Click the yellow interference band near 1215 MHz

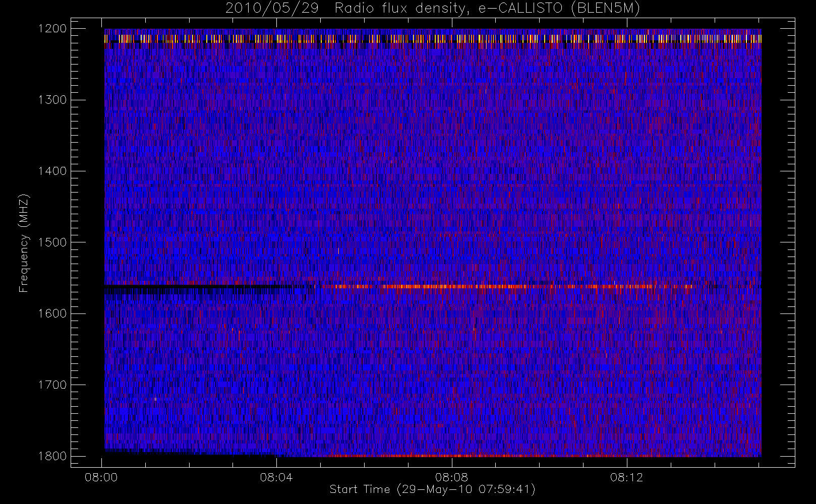point(433,38)
